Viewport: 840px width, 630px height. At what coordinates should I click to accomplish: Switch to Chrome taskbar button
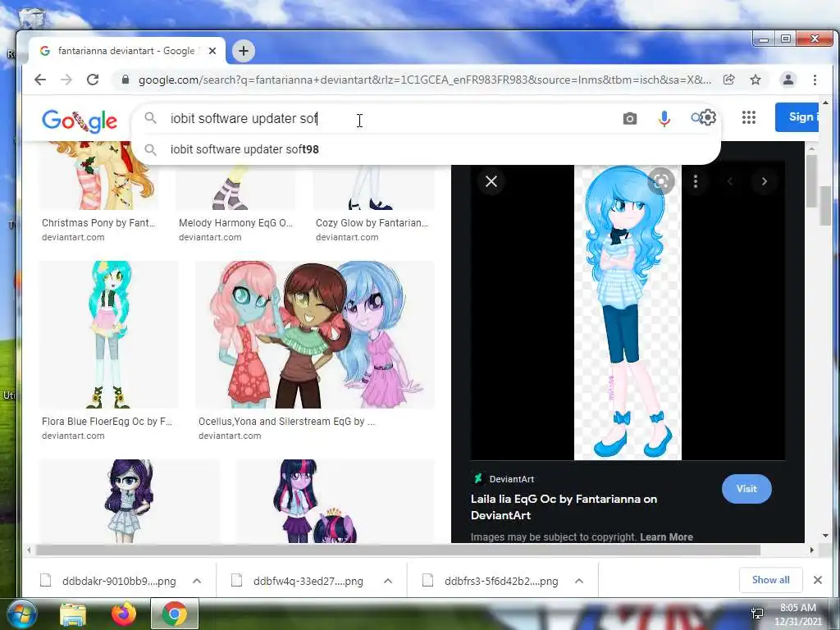pyautogui.click(x=175, y=614)
